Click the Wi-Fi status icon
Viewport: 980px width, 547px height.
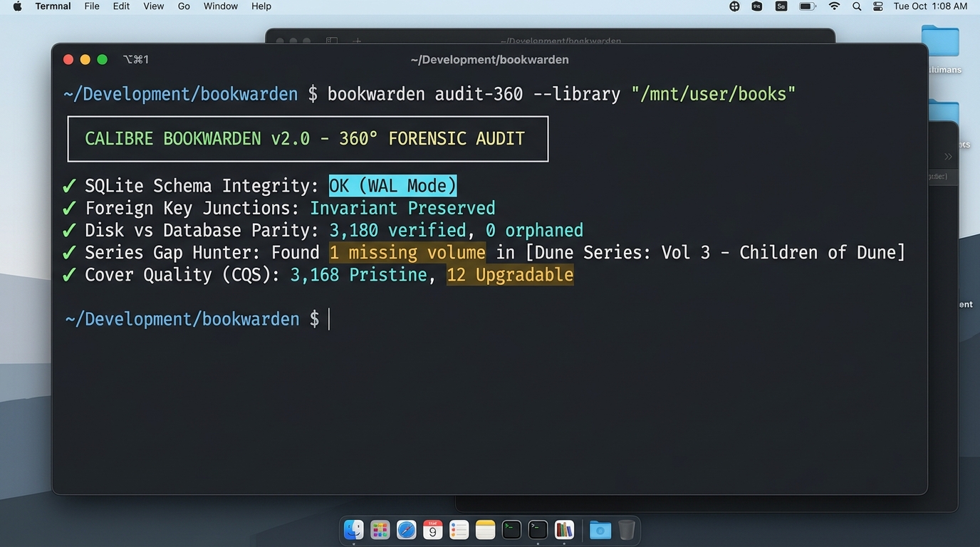[x=834, y=6]
